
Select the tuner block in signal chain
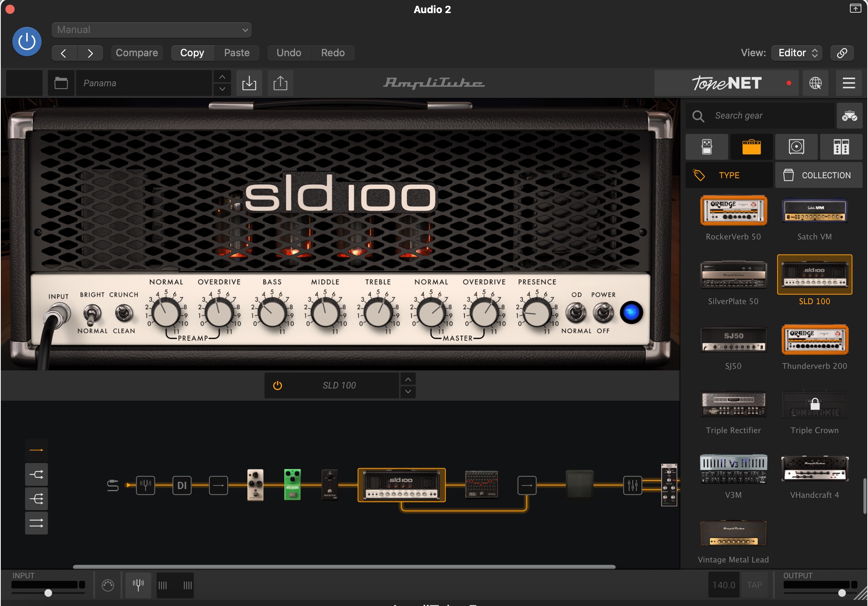click(x=146, y=485)
